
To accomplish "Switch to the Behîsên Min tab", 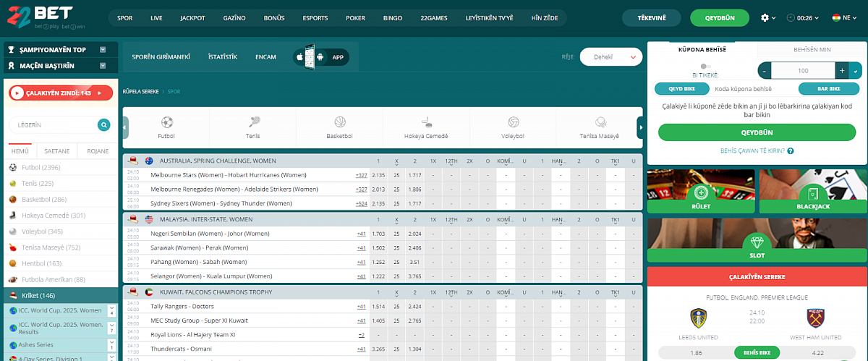I will point(812,49).
